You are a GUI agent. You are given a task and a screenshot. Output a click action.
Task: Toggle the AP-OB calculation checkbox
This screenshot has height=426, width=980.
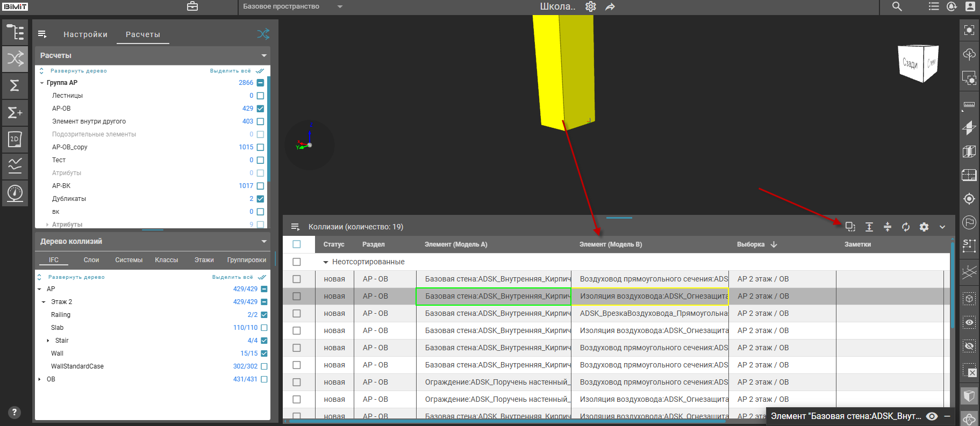pos(261,109)
